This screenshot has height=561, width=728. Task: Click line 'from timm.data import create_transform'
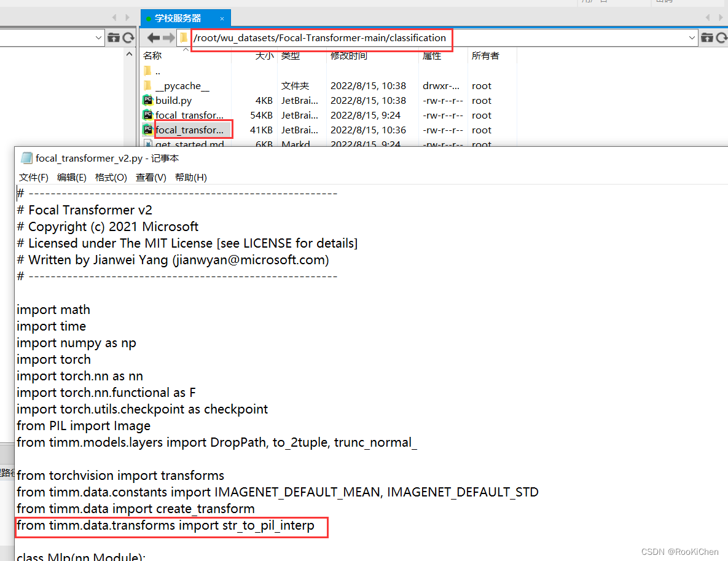click(136, 509)
